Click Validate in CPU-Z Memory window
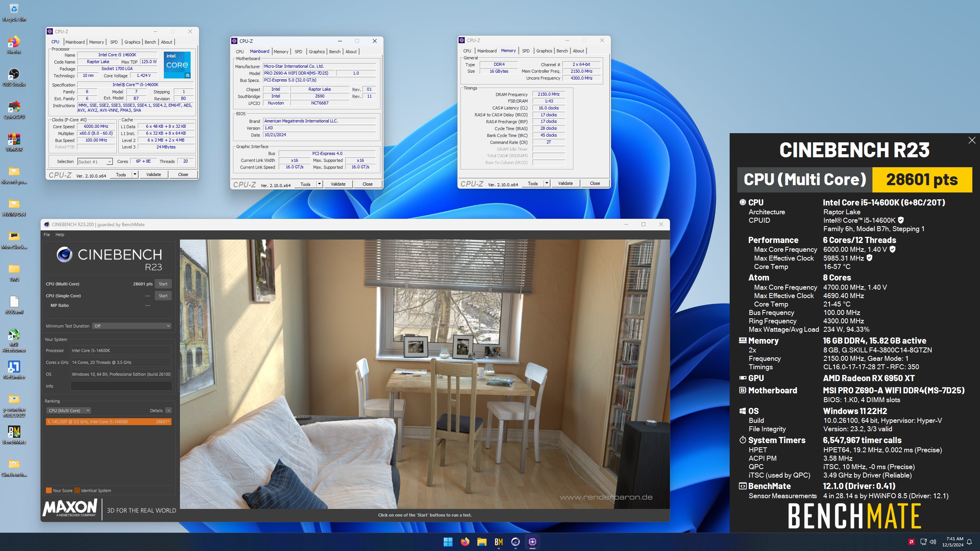980x551 pixels. pos(565,183)
